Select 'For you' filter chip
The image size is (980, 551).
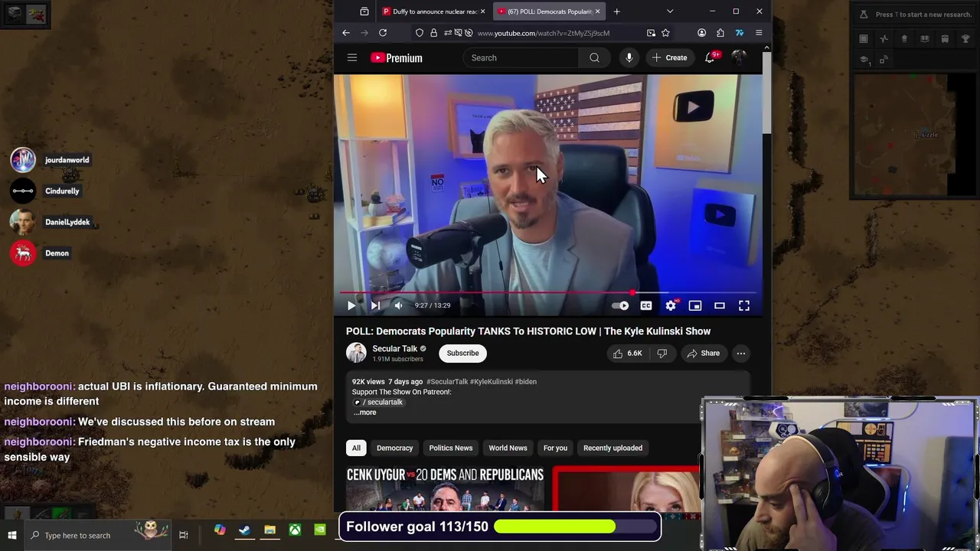555,448
